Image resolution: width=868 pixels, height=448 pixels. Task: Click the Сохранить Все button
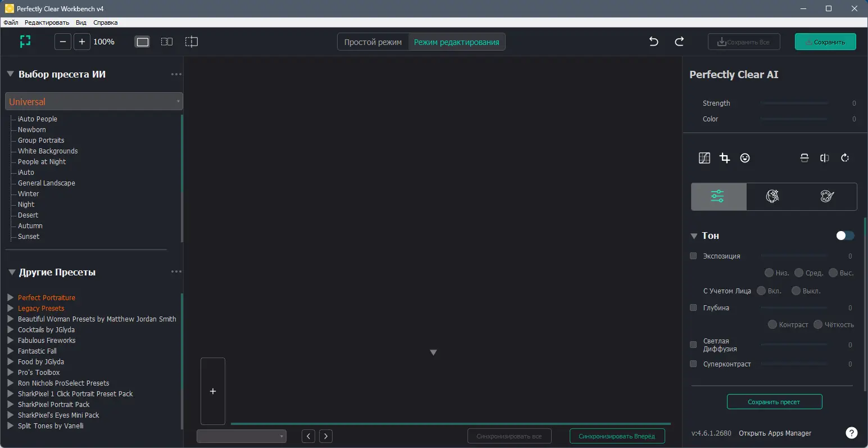744,42
